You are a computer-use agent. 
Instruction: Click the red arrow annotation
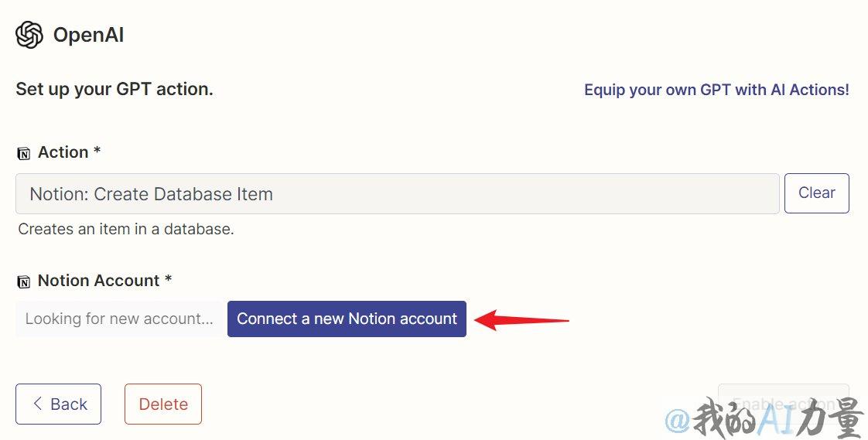(521, 319)
